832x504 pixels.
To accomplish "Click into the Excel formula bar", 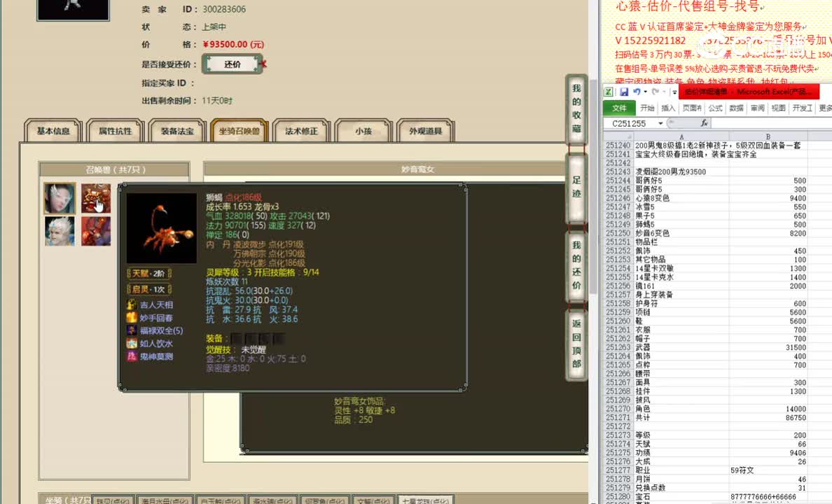I will [772, 123].
